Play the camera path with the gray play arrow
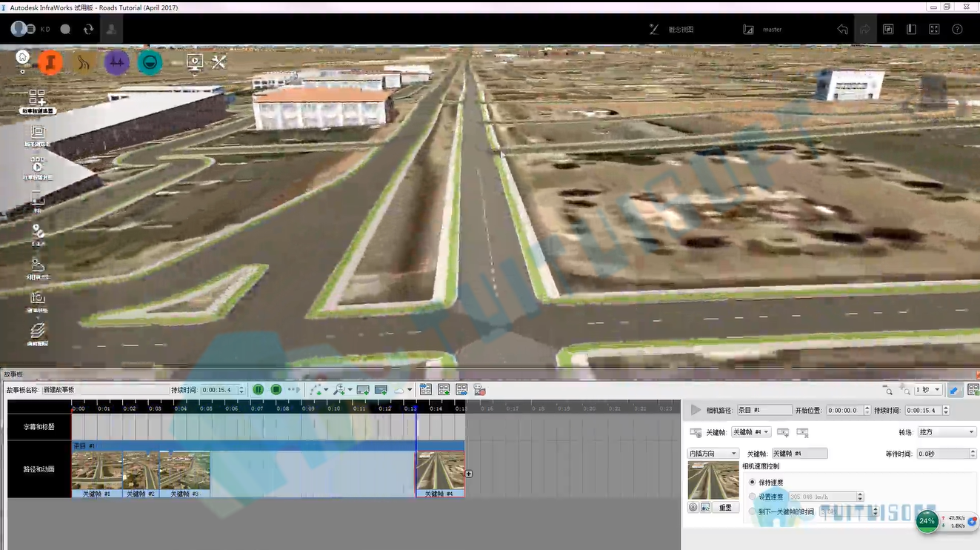This screenshot has width=980, height=550. (x=696, y=410)
